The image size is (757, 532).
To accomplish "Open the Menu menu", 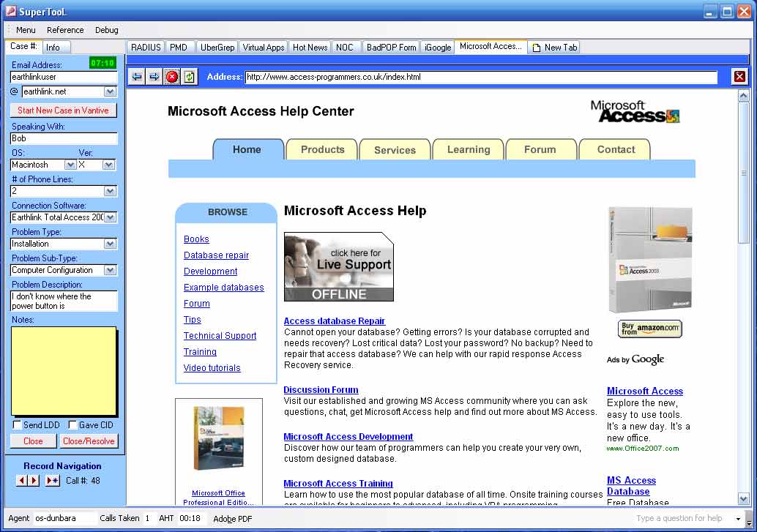I will pyautogui.click(x=26, y=30).
